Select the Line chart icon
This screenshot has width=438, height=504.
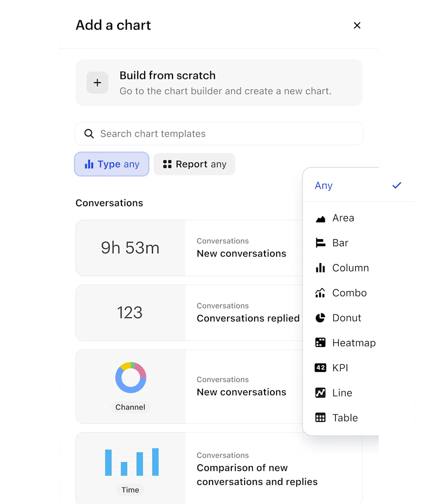[320, 393]
